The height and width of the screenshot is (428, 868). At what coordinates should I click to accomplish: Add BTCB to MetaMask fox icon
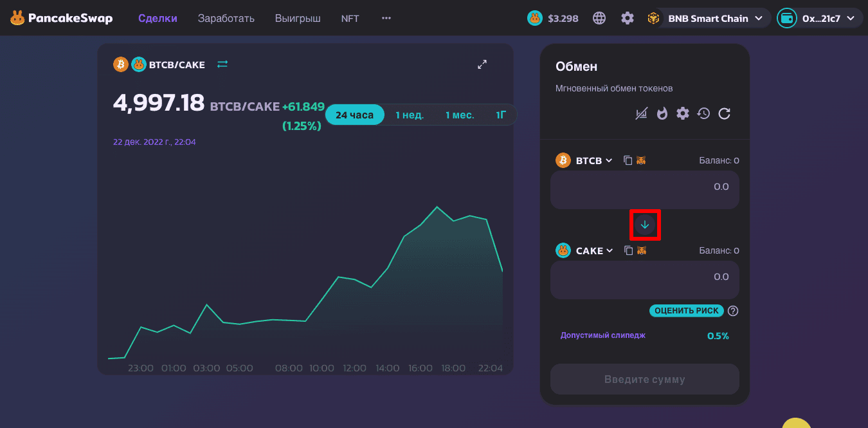tap(641, 160)
